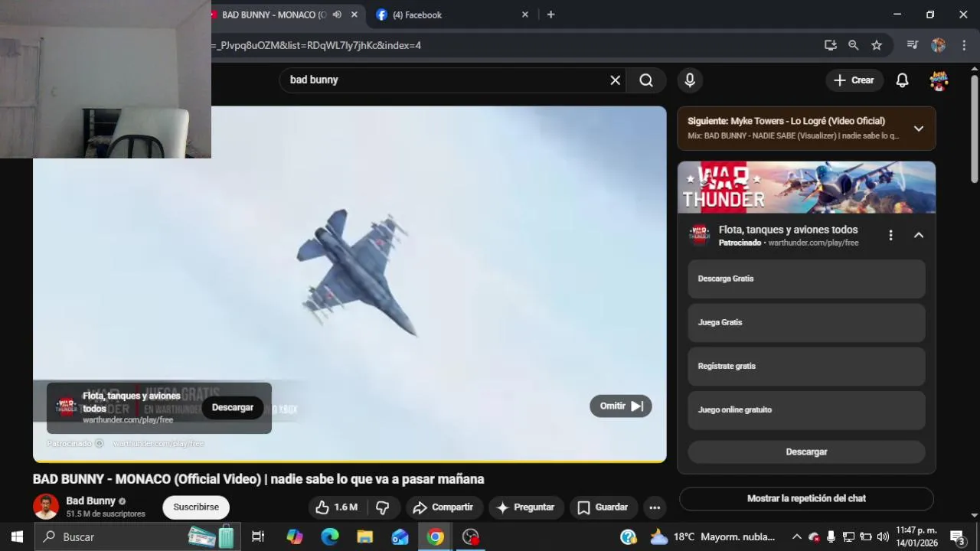Open Outlook from the taskbar
The height and width of the screenshot is (551, 980).
pyautogui.click(x=400, y=536)
